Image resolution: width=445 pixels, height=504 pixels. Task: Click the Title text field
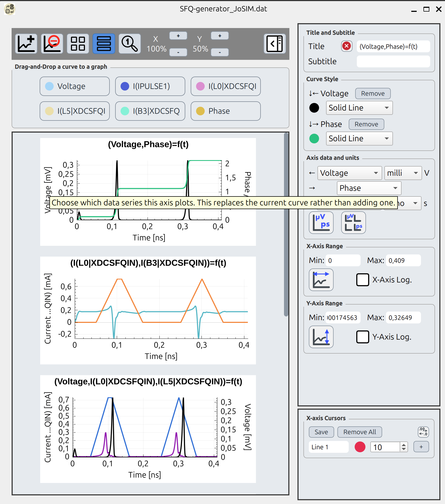pos(393,46)
